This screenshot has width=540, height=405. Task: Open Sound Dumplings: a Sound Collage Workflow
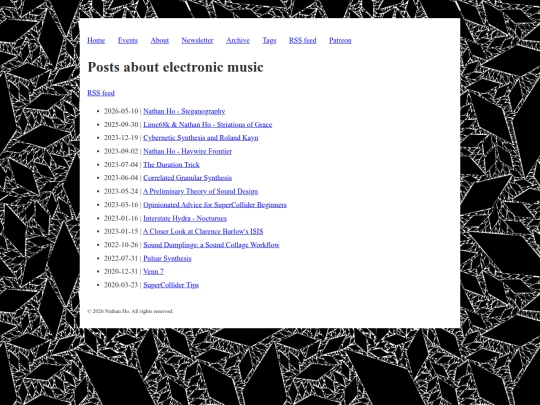(211, 245)
